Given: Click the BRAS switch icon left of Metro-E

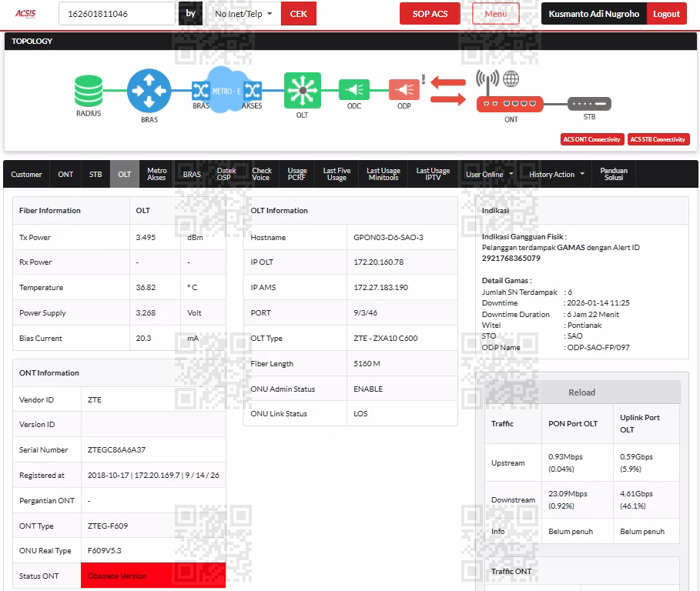Looking at the screenshot, I should click(200, 91).
